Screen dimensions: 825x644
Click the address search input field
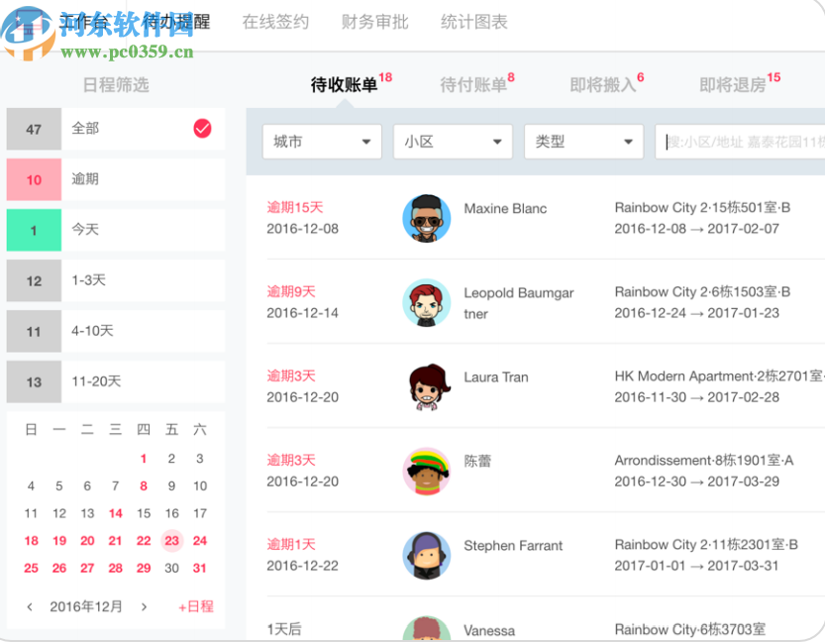pyautogui.click(x=738, y=141)
